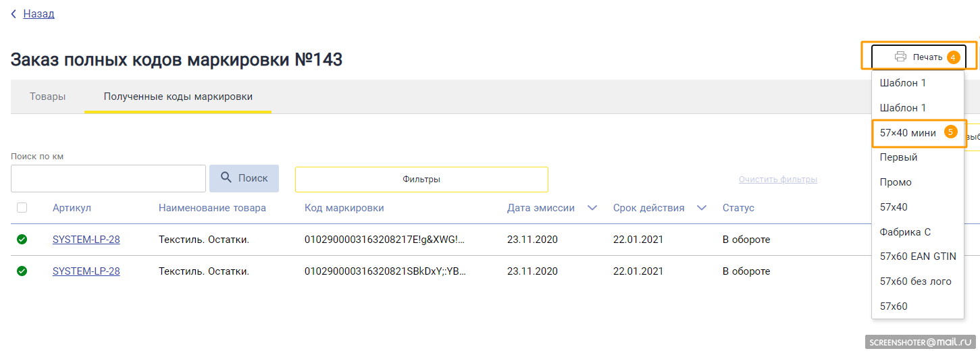The width and height of the screenshot is (980, 353).
Task: Choose the 57x60 без лого template
Action: [915, 281]
